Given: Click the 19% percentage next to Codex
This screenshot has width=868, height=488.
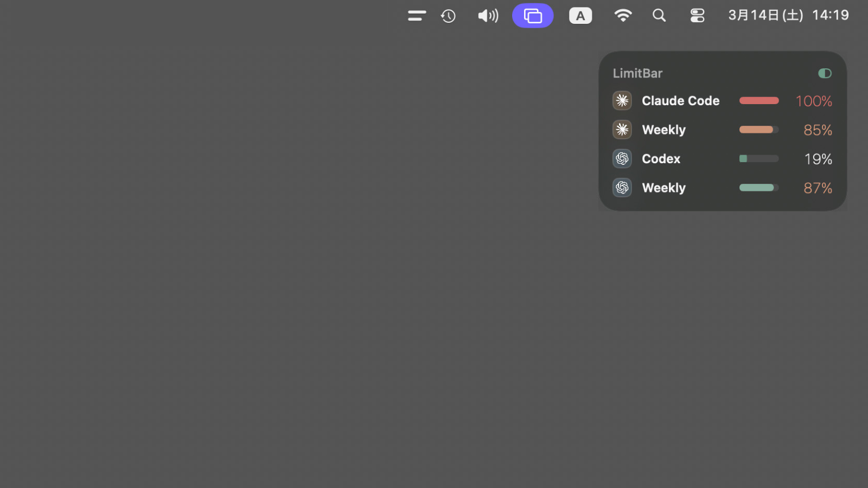Looking at the screenshot, I should click(817, 158).
